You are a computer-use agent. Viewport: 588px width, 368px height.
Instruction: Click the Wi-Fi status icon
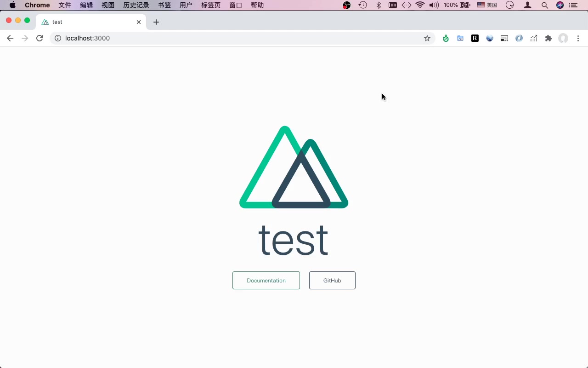tap(420, 5)
